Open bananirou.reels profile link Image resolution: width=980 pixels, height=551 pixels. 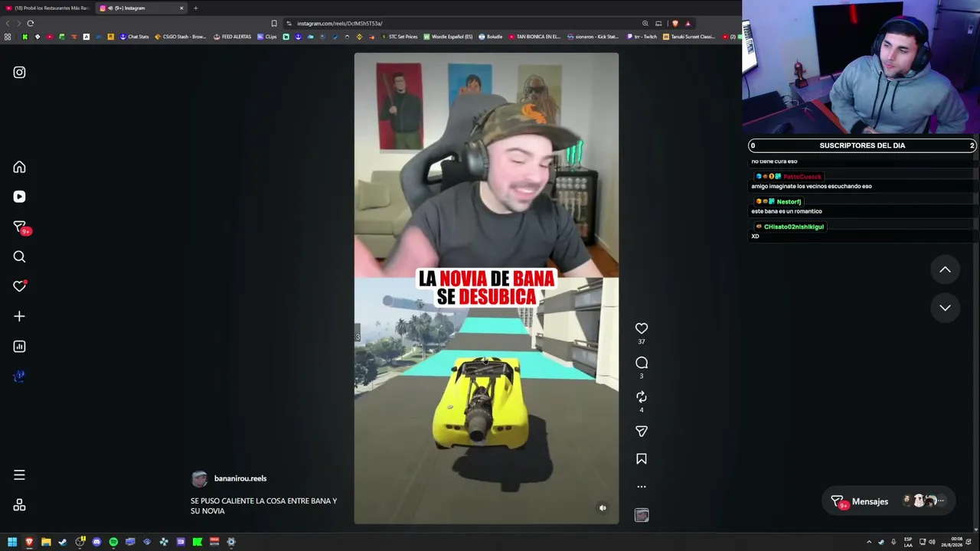point(240,479)
